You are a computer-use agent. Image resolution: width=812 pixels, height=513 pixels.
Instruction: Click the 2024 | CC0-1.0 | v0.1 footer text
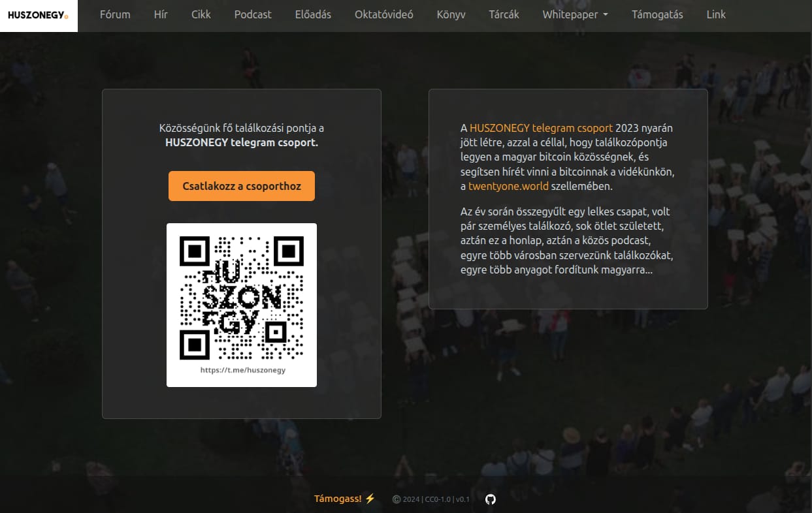(431, 499)
